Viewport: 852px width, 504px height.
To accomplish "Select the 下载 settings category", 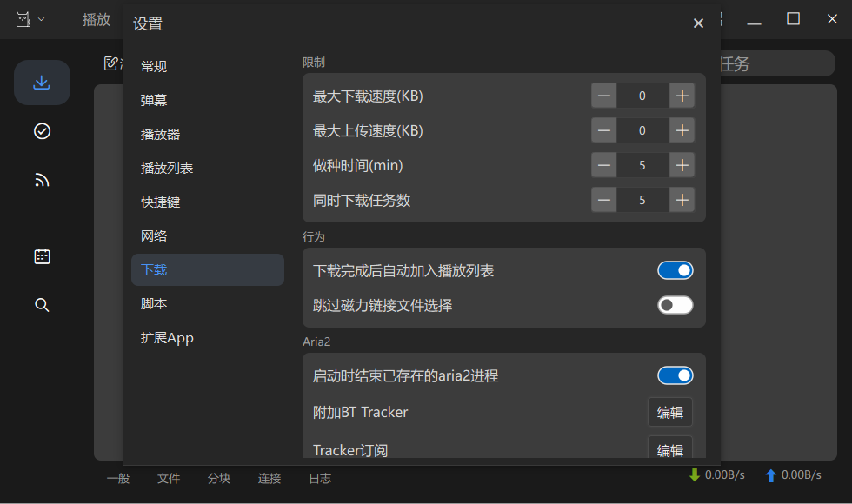I will click(208, 270).
